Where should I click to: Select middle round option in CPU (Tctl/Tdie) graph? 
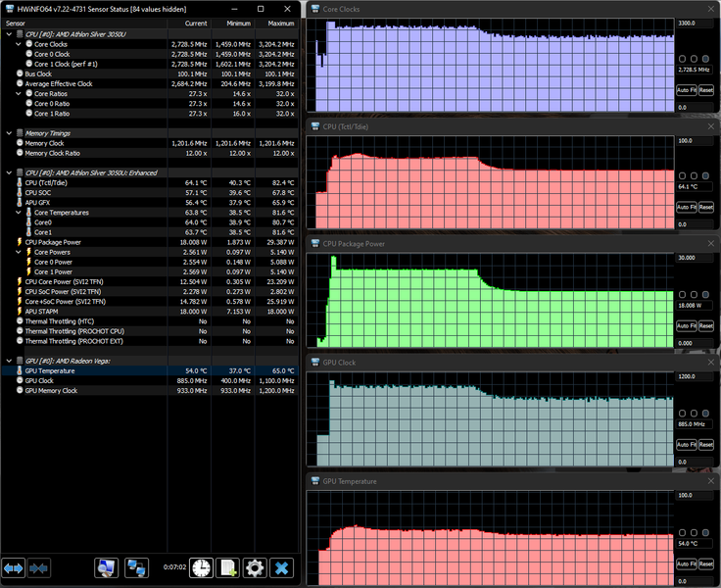click(694, 175)
